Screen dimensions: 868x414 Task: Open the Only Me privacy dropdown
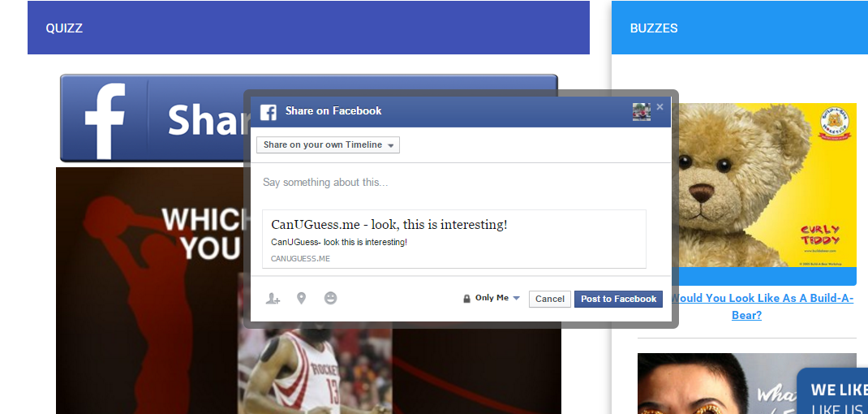(x=492, y=299)
